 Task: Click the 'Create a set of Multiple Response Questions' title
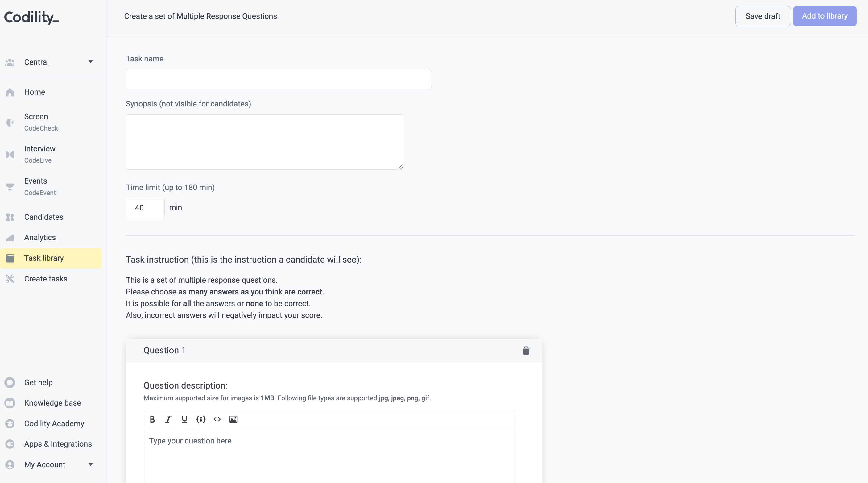point(200,16)
